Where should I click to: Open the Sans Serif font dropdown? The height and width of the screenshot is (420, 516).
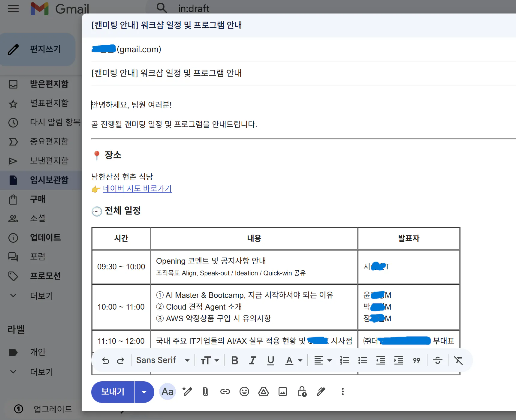162,360
